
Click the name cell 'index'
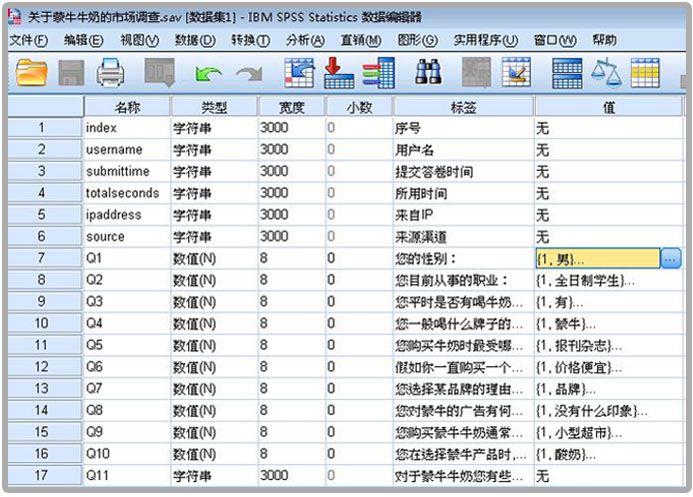[127, 128]
